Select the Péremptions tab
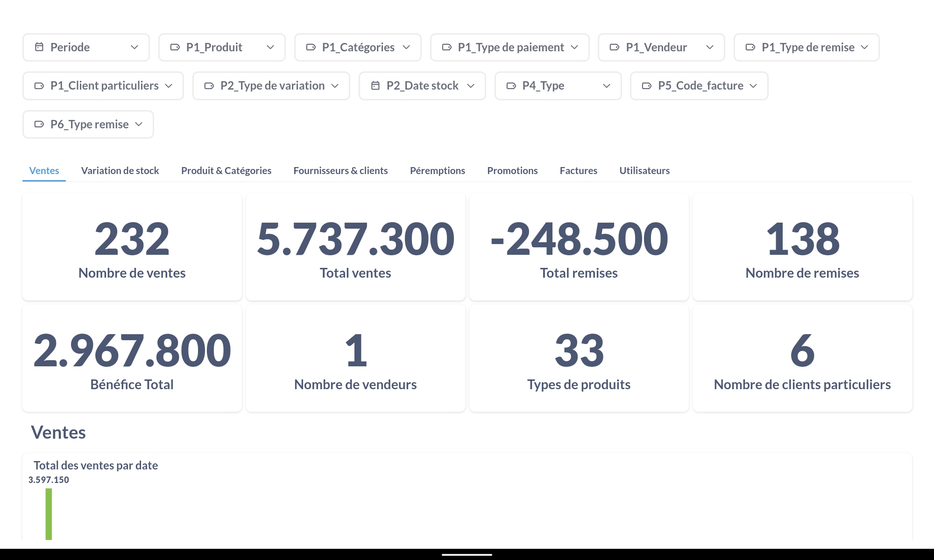Screen dimensions: 934x560 pos(437,171)
